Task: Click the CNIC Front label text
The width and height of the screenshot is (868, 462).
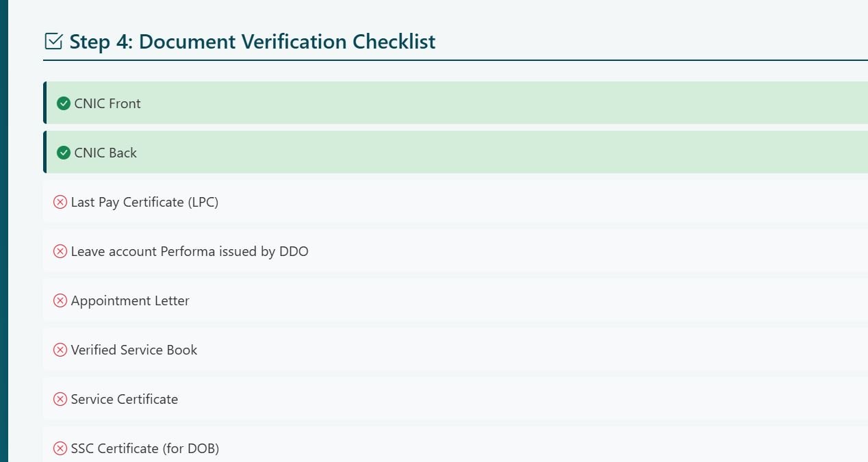Action: pos(107,103)
